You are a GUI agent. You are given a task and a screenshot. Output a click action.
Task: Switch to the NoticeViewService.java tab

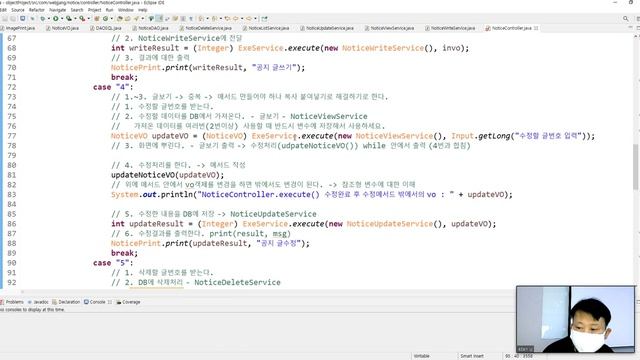click(390, 28)
